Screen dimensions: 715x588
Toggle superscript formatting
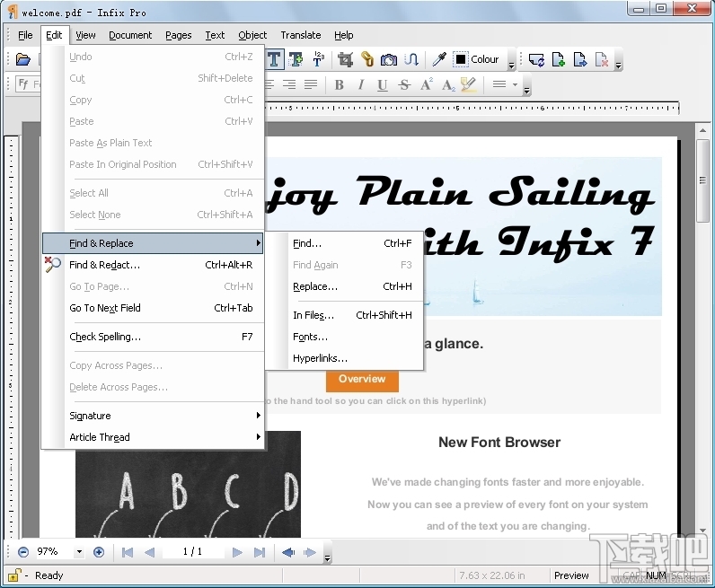pos(426,84)
